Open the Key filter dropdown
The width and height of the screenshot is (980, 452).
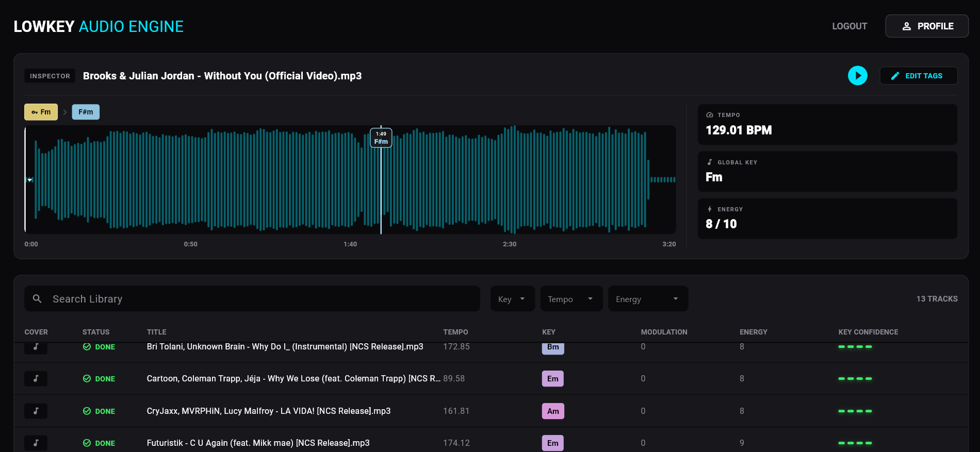tap(513, 299)
